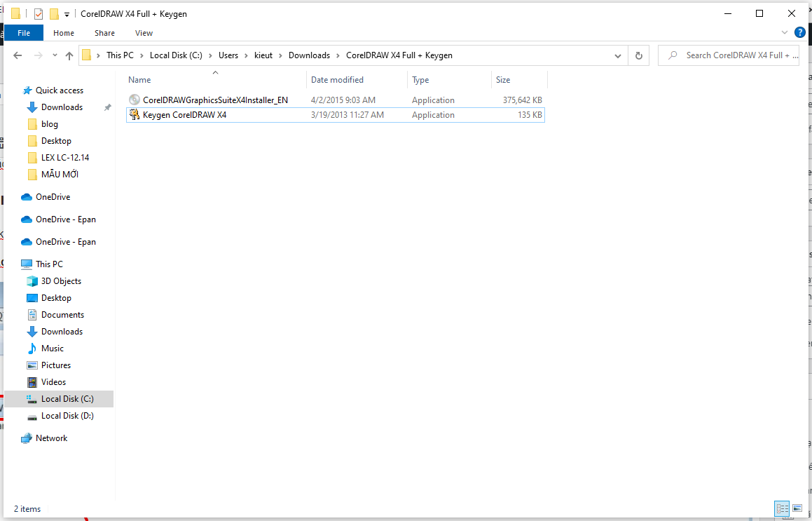Open the recent locations dropdown arrow
This screenshot has height=521, width=812.
click(55, 55)
